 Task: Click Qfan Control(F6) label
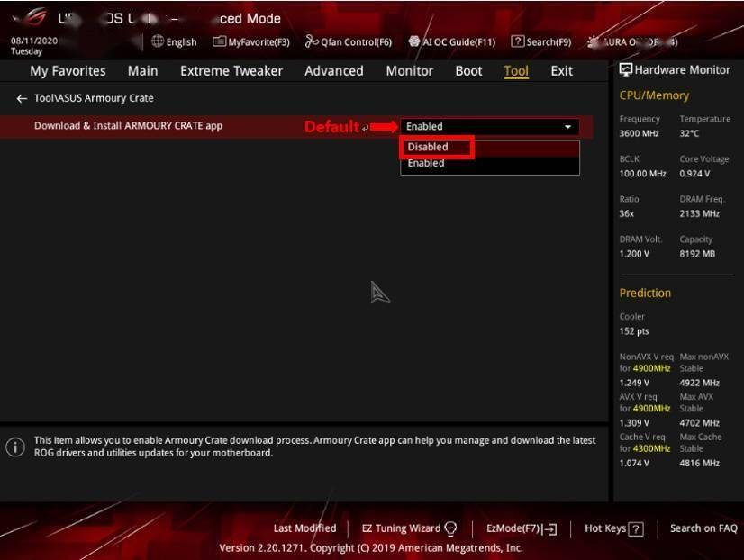pyautogui.click(x=357, y=41)
